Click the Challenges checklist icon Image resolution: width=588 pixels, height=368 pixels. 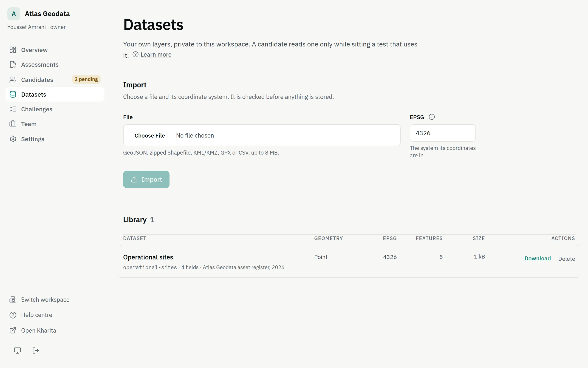tap(13, 109)
